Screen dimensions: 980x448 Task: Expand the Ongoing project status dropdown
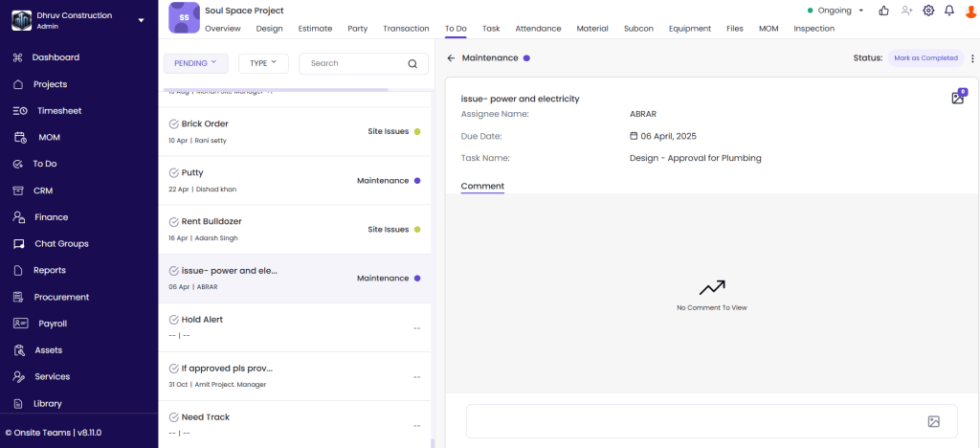835,11
